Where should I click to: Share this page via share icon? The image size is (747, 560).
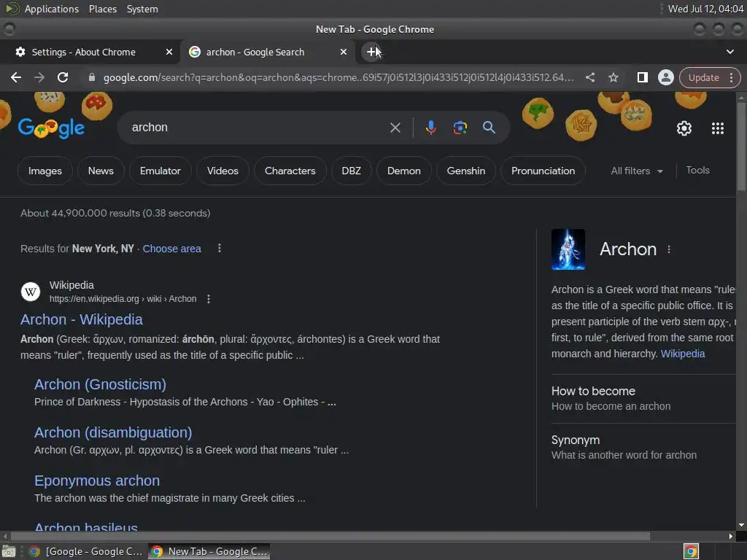click(590, 77)
